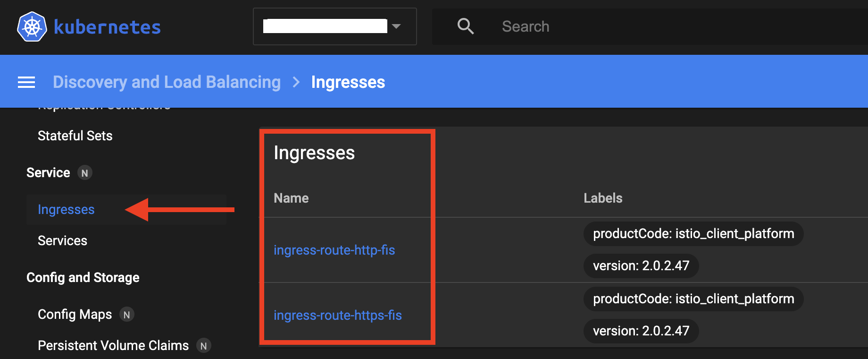Open the ingress-route-http-fis link

pos(334,250)
